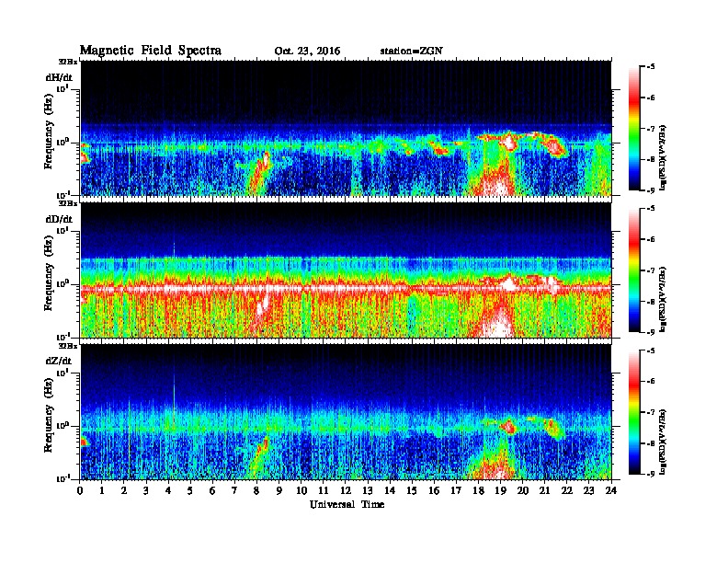
Task: Click the "Universal Time" axis label
Action: 347,504
